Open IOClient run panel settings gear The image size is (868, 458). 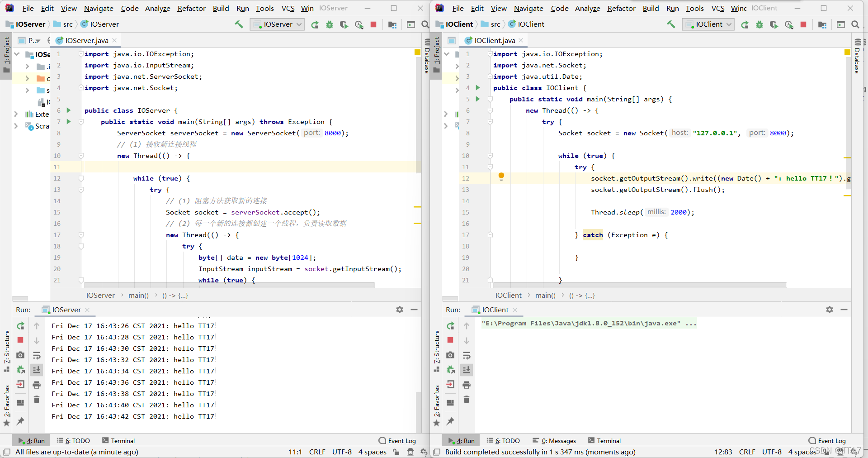830,310
